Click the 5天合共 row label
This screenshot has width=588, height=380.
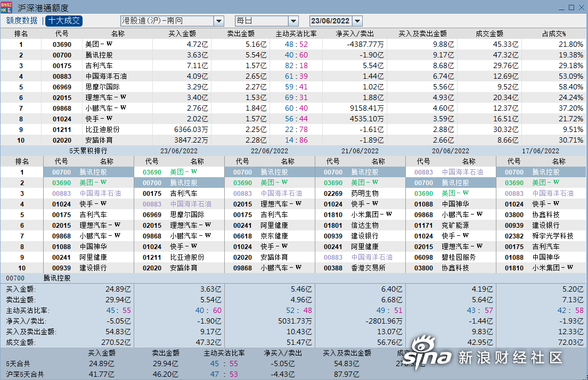click(18, 364)
